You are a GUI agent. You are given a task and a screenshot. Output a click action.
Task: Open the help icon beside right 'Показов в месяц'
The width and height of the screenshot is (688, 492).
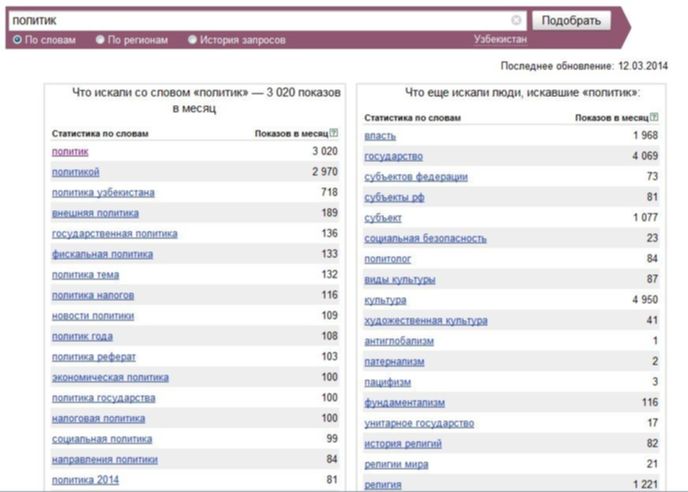(x=654, y=117)
